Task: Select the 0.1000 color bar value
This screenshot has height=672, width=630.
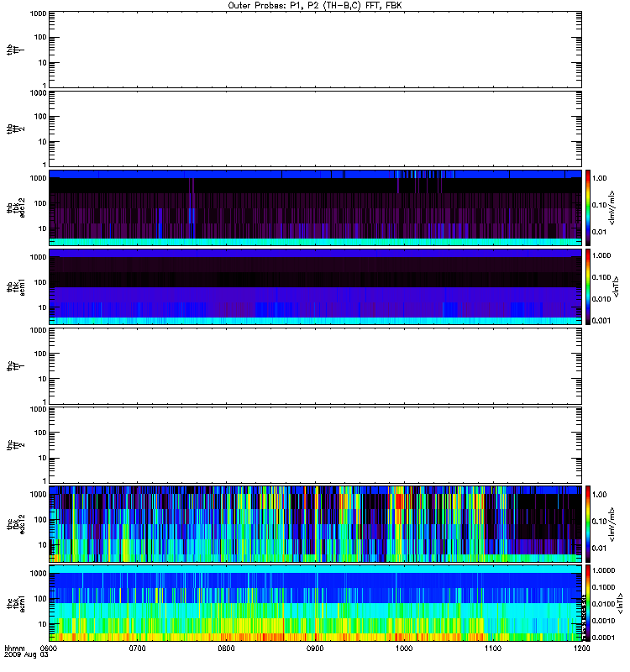Action: point(603,587)
